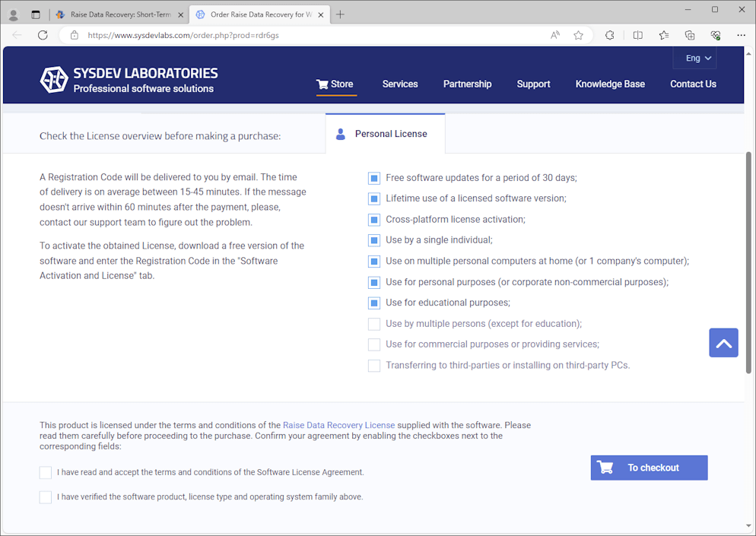The width and height of the screenshot is (756, 536).
Task: Refresh the page with the reload icon
Action: pos(43,35)
